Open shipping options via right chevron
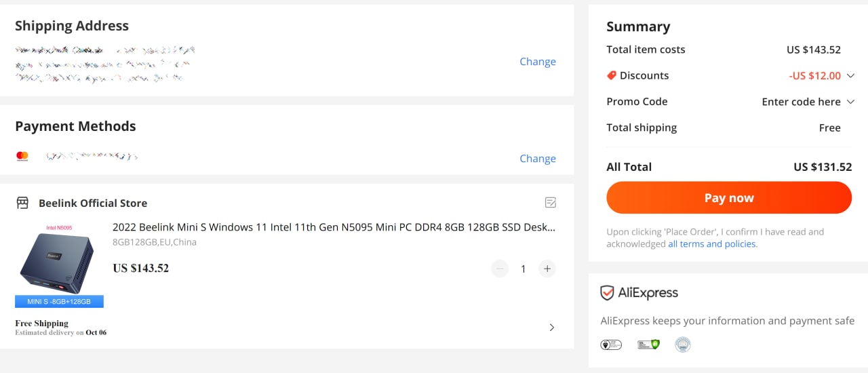This screenshot has width=868, height=373. pos(551,328)
